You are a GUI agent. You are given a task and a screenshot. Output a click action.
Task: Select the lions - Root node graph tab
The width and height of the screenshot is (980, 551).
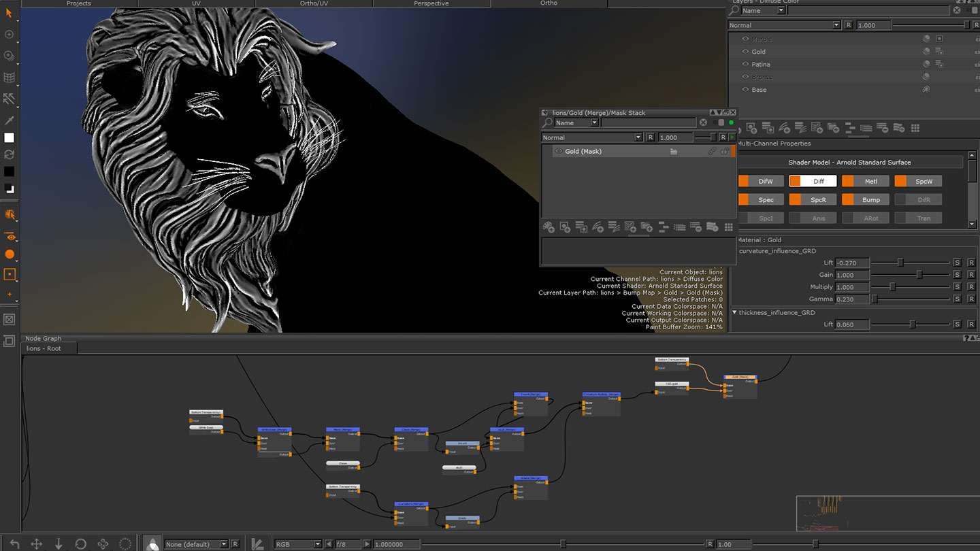(x=48, y=348)
